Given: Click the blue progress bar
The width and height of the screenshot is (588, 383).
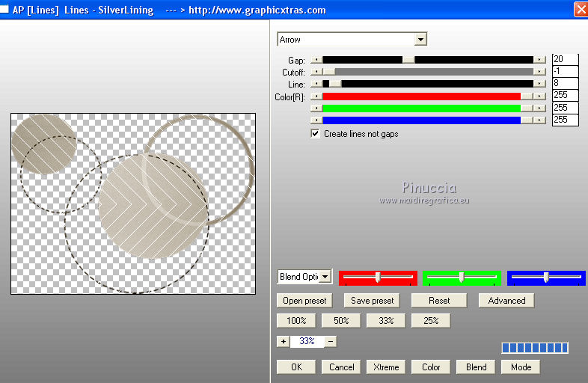Looking at the screenshot, I should point(535,348).
